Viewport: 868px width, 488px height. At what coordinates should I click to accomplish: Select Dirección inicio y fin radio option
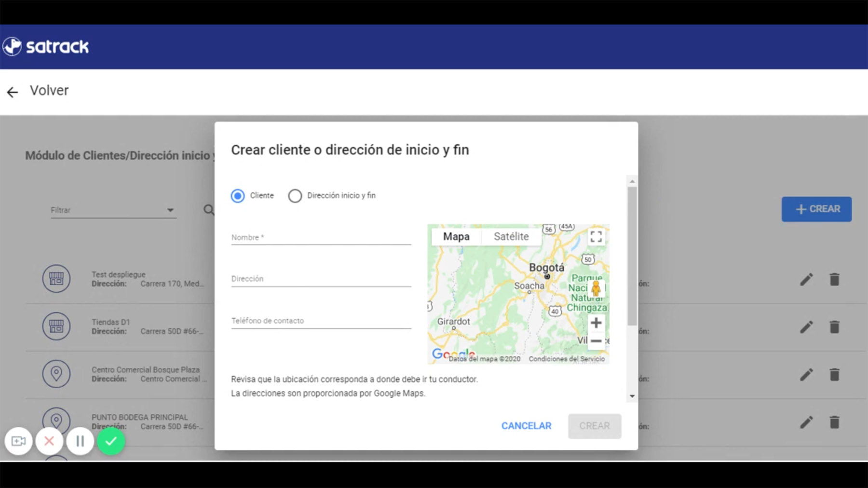(x=295, y=196)
